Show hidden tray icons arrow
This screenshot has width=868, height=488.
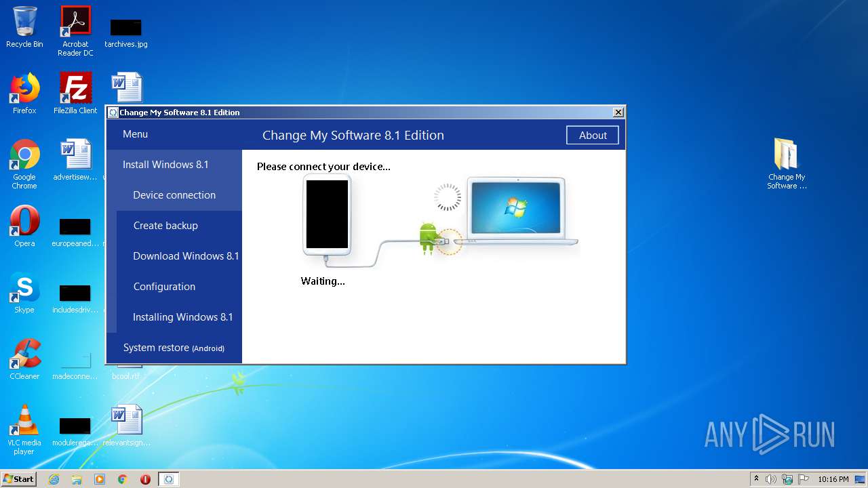point(756,479)
